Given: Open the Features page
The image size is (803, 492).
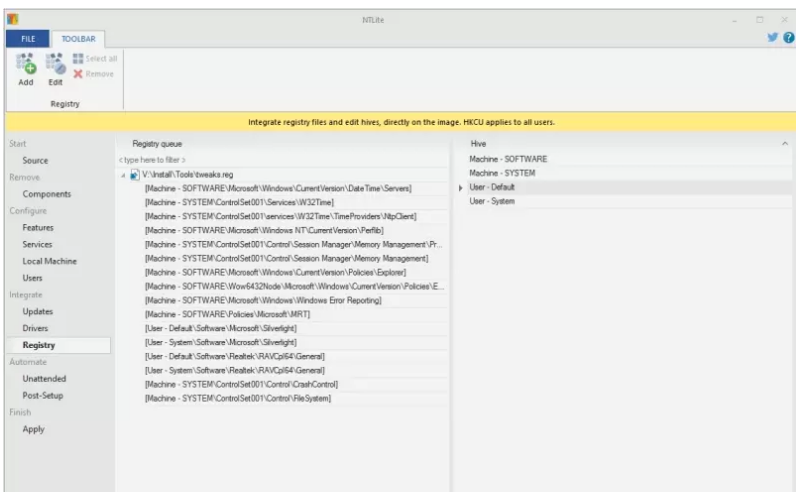Looking at the screenshot, I should click(38, 228).
